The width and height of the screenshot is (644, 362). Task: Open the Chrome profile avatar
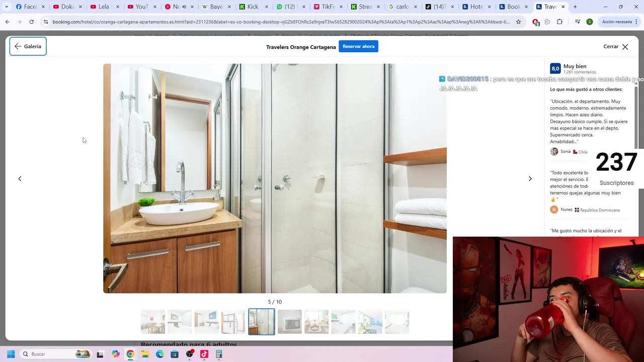[x=589, y=22]
